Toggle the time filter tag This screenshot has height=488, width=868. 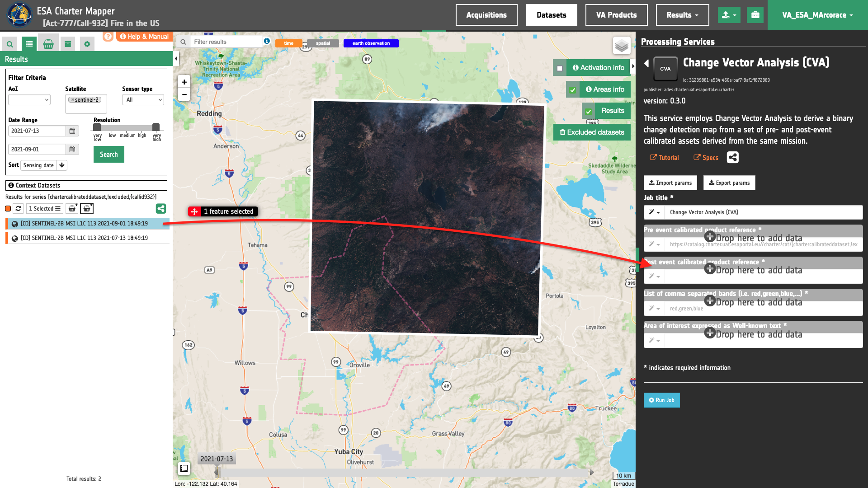(x=289, y=43)
